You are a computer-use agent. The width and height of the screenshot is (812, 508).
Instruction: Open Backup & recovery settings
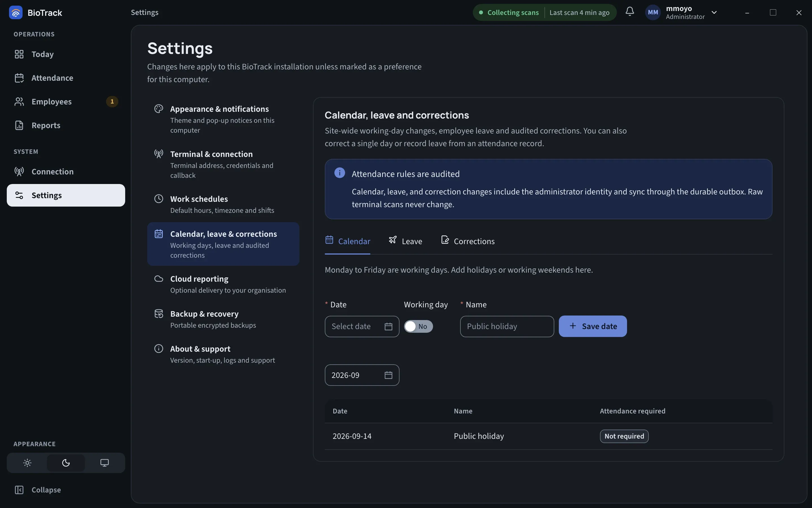(x=223, y=319)
